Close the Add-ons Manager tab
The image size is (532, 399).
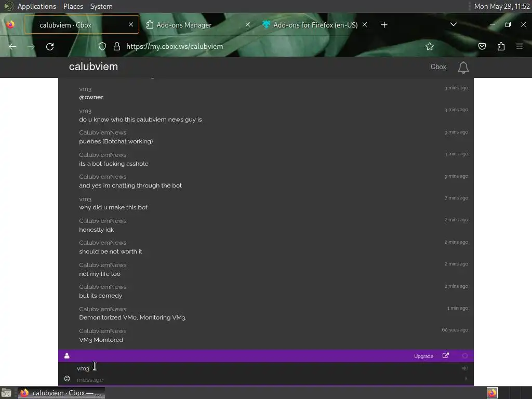[248, 24]
